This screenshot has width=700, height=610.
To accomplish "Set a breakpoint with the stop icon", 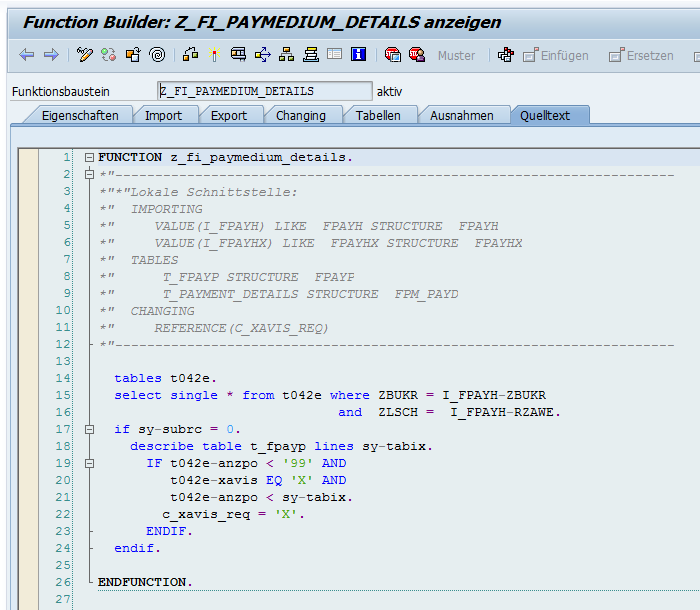I will 392,55.
